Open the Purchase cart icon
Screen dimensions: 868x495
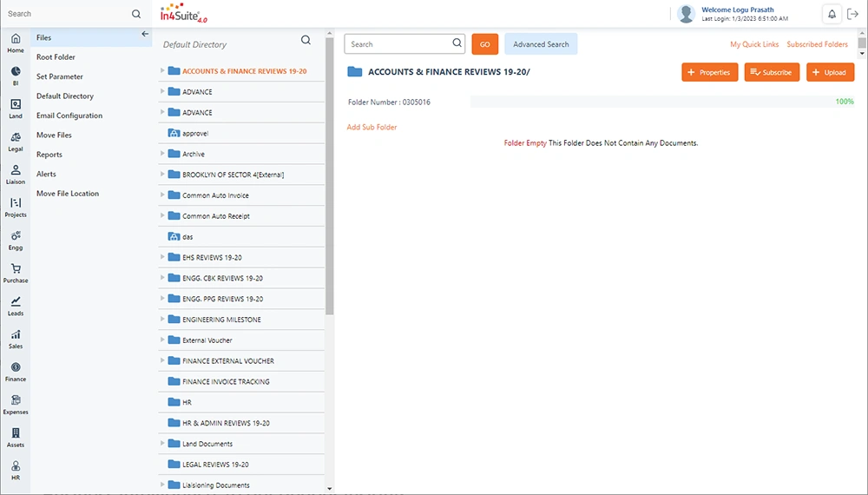coord(16,273)
